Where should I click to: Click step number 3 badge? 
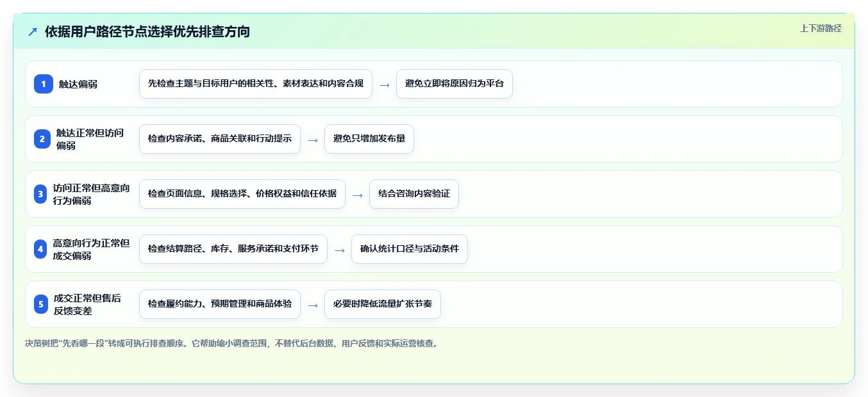41,194
